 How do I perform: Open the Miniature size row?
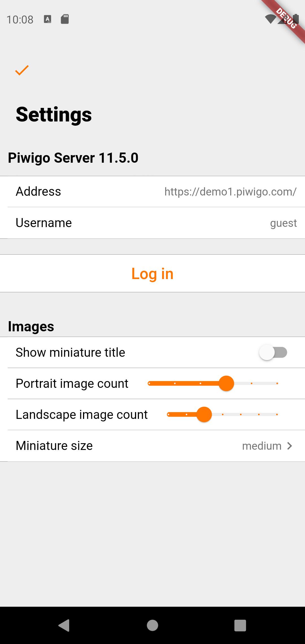click(152, 446)
